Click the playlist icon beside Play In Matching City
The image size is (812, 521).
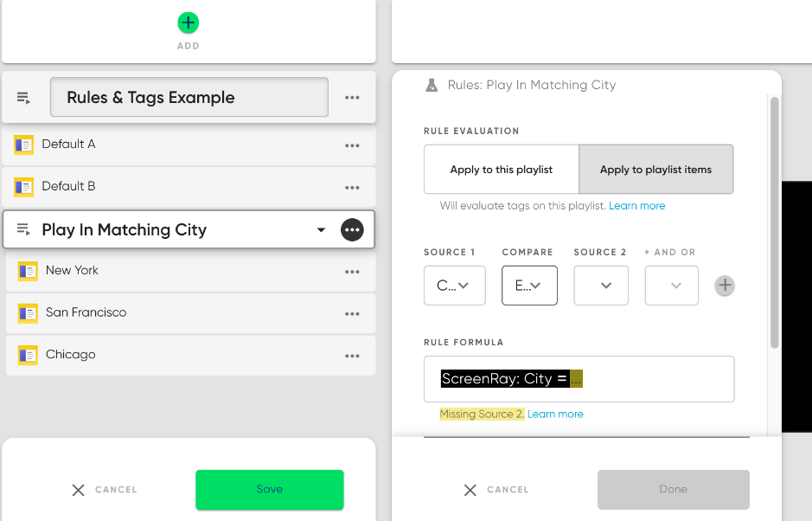[24, 229]
